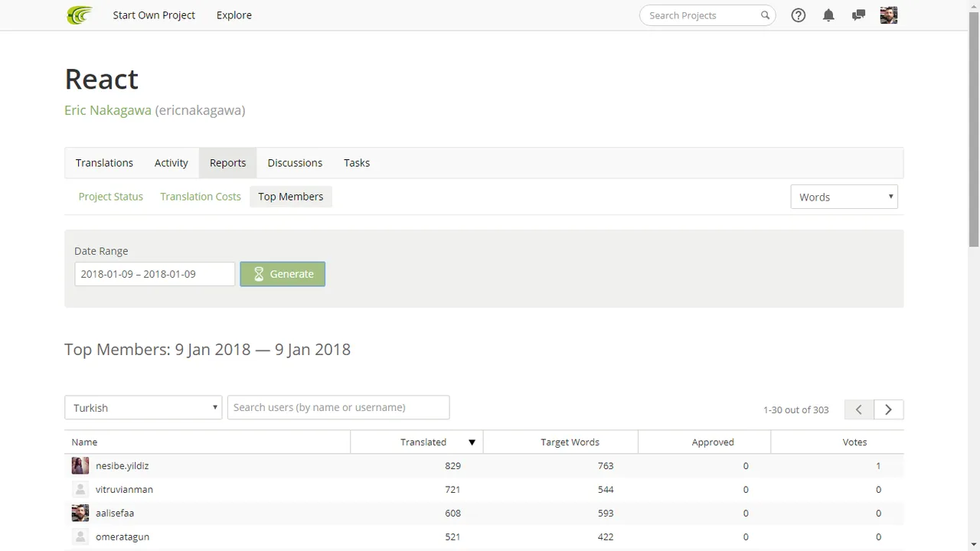
Task: Switch to the Activity tab
Action: point(171,163)
